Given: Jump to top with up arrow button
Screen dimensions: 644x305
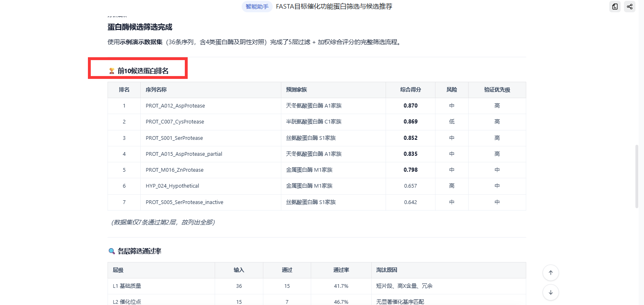Looking at the screenshot, I should point(551,273).
